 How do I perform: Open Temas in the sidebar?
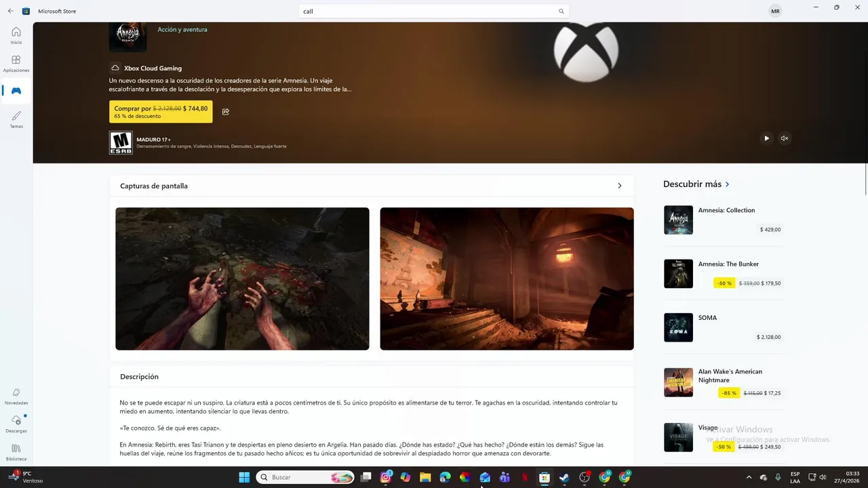pos(16,119)
